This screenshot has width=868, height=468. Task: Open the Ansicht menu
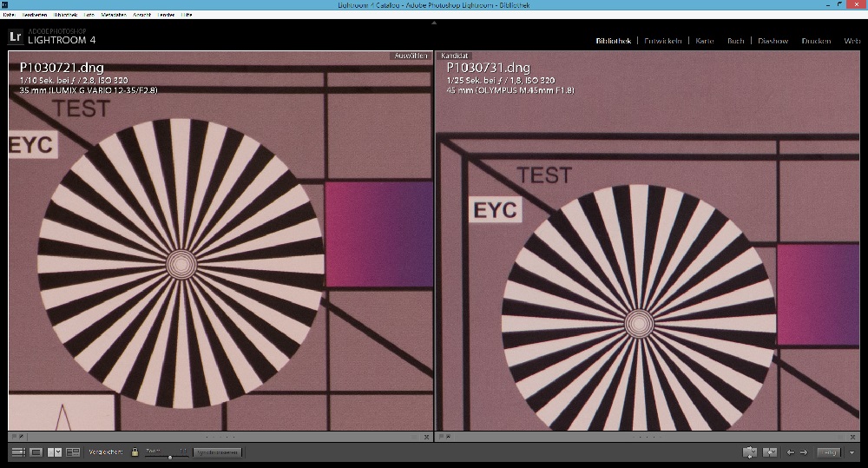142,15
